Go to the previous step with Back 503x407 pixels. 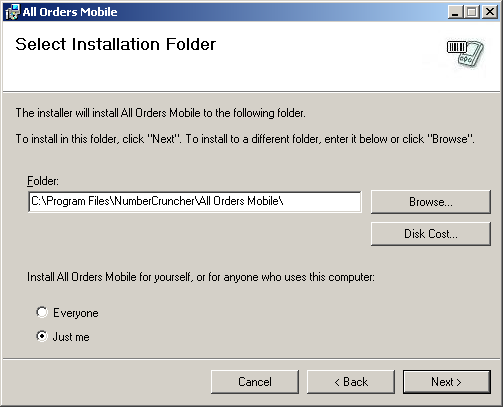[351, 382]
